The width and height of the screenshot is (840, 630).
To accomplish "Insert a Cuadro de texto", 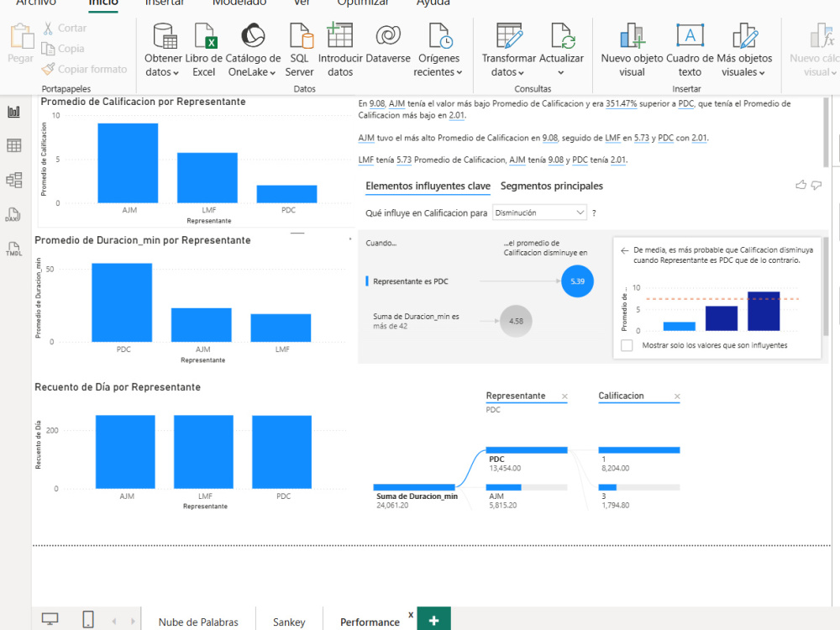I will [x=690, y=50].
